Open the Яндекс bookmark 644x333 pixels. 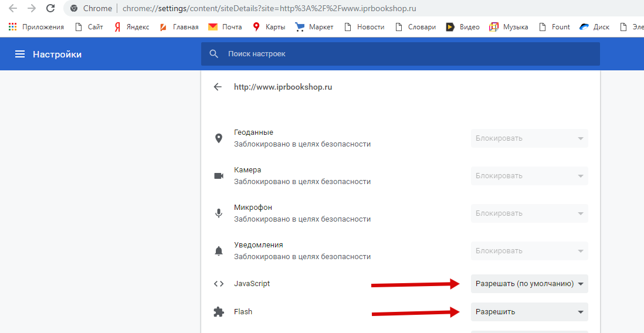click(x=132, y=27)
